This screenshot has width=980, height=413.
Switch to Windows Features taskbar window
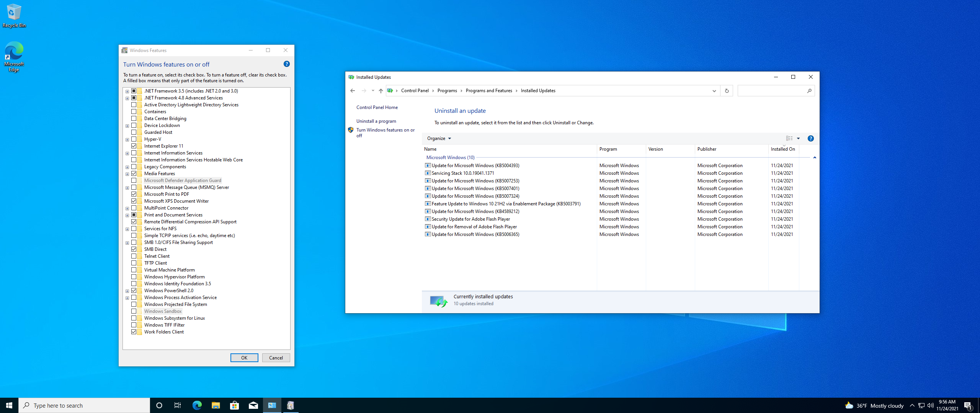[x=291, y=405]
